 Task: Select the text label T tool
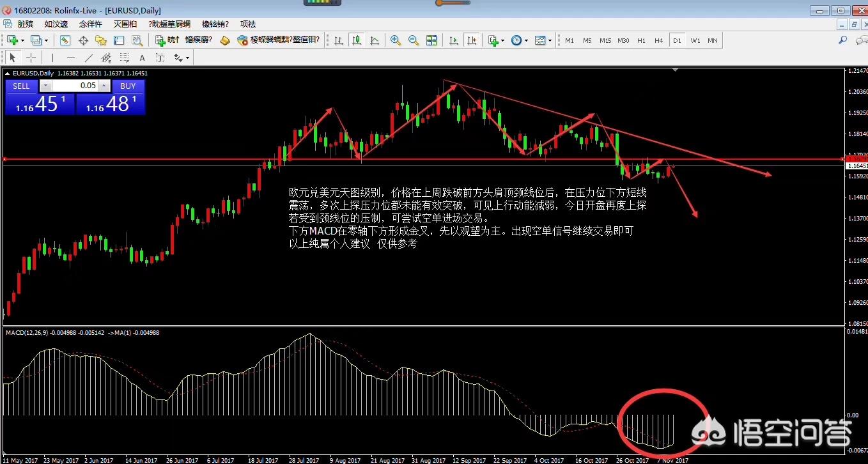coord(160,58)
